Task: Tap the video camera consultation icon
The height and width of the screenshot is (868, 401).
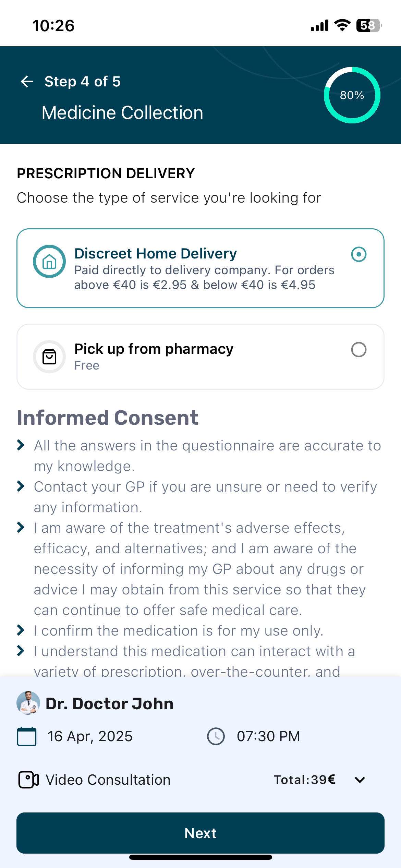Action: click(x=28, y=780)
